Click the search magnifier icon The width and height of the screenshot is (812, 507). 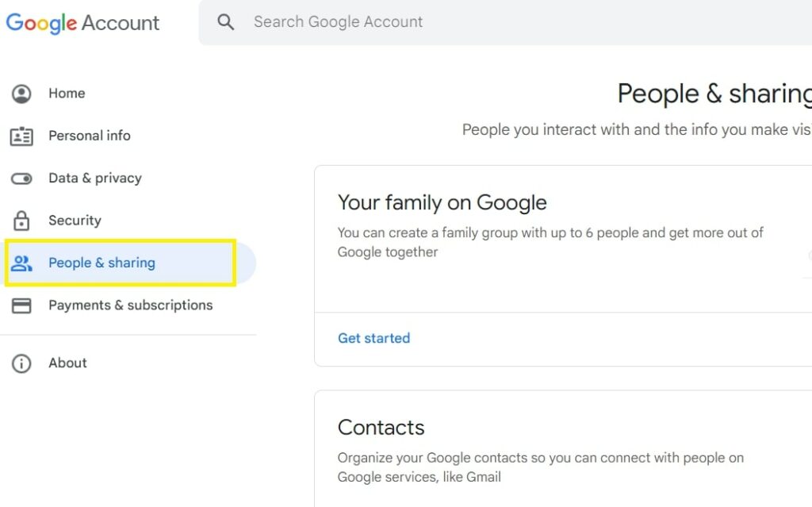pyautogui.click(x=226, y=21)
